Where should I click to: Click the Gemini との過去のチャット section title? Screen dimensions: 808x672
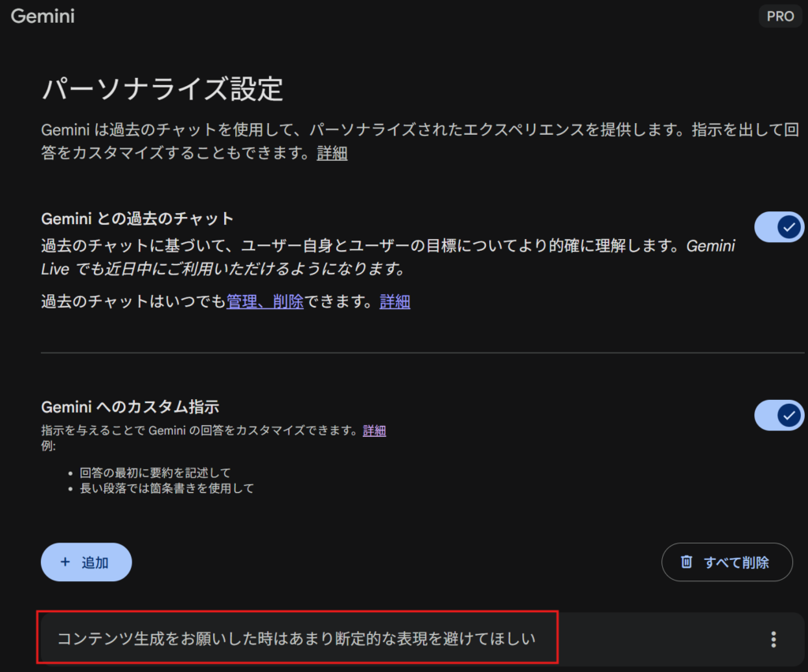click(x=137, y=218)
